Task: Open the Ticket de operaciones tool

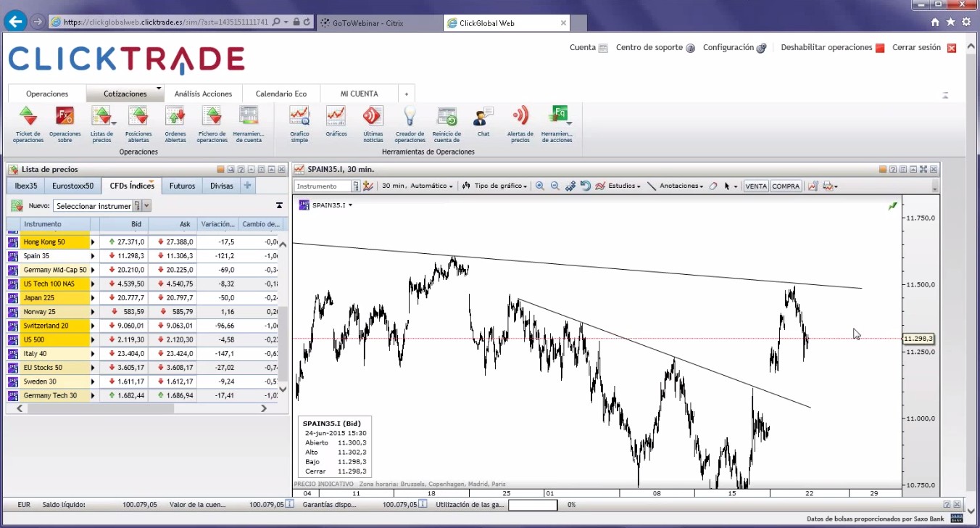Action: pos(28,124)
